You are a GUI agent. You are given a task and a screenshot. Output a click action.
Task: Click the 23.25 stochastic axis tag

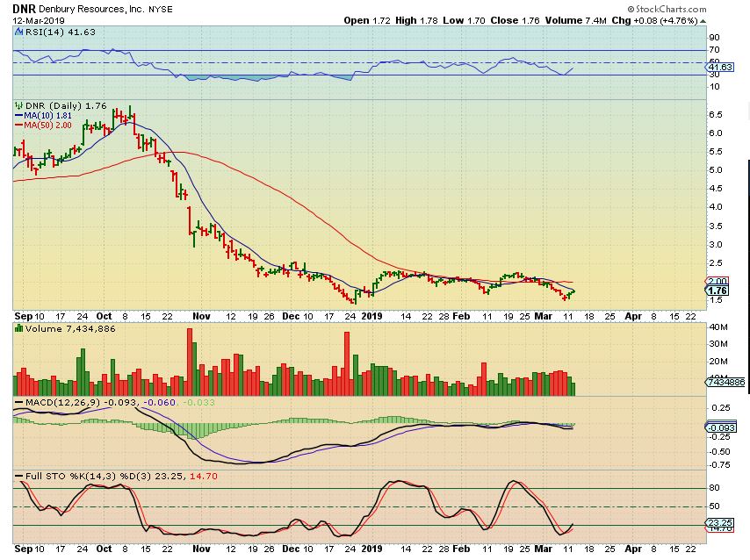click(720, 523)
